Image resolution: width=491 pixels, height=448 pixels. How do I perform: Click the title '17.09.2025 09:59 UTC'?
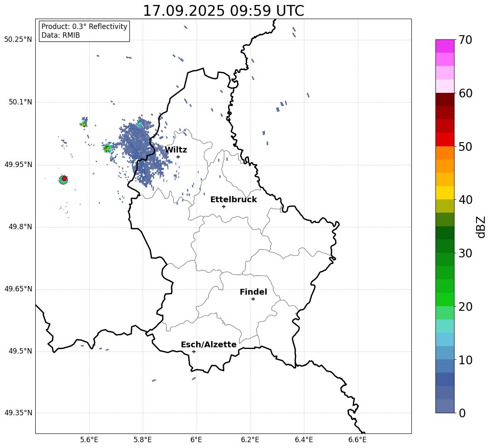223,11
